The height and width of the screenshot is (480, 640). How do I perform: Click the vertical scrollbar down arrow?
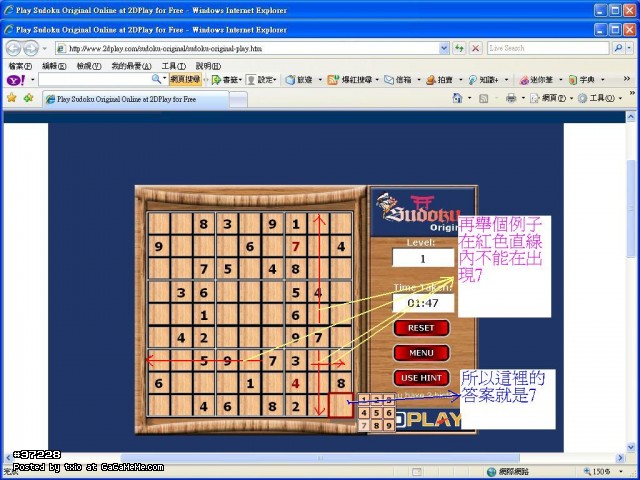631,448
